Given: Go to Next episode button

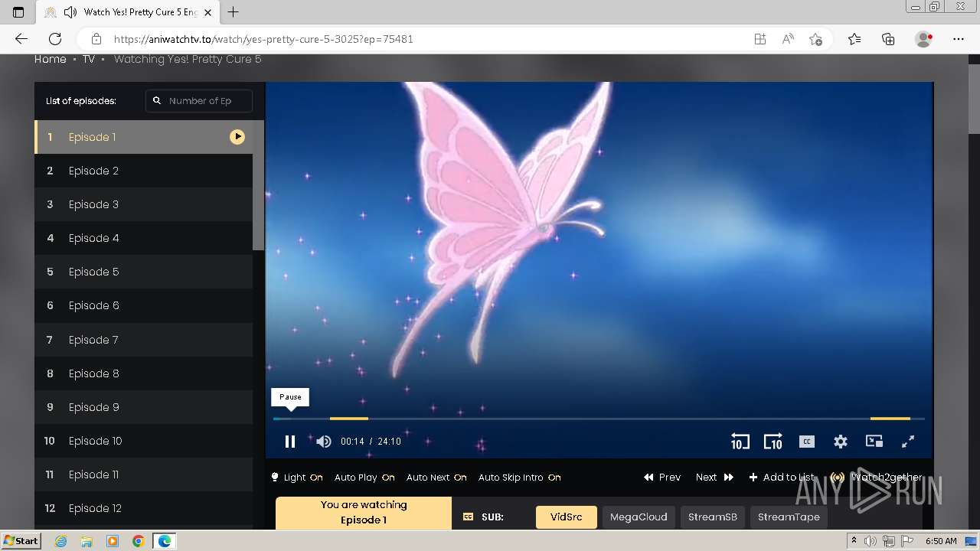Looking at the screenshot, I should point(714,478).
